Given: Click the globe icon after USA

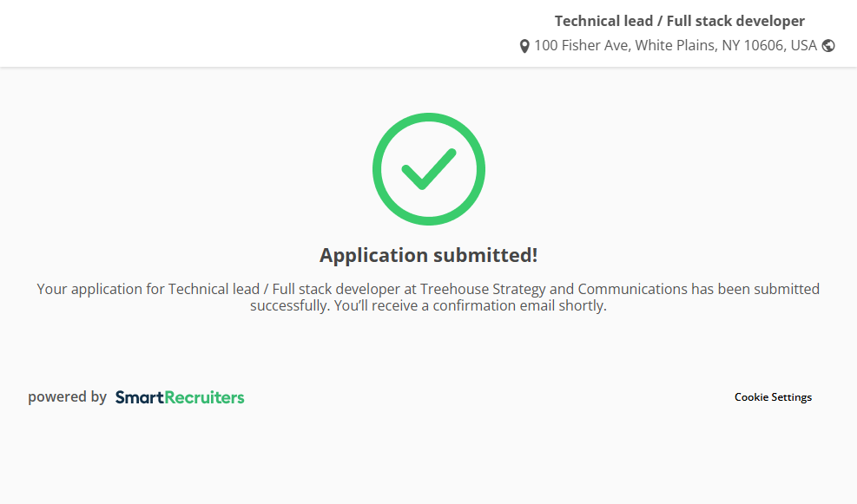Looking at the screenshot, I should coord(828,46).
